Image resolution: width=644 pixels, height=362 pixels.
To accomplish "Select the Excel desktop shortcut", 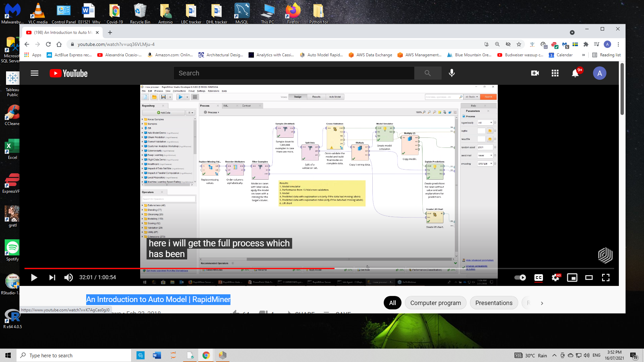I will (12, 149).
